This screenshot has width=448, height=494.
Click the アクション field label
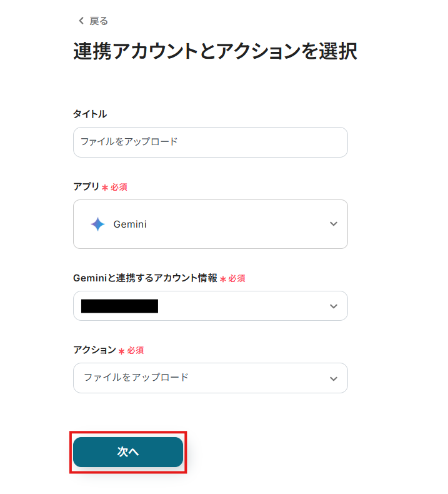coord(94,350)
